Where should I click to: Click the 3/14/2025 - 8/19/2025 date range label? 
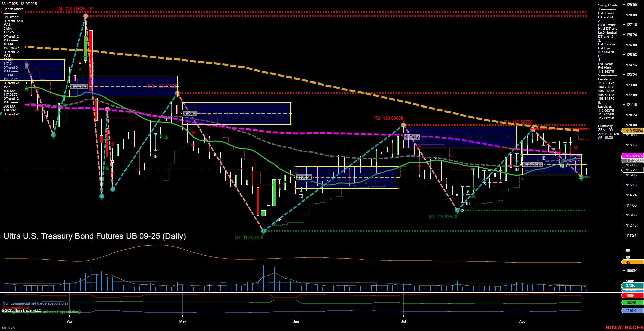20,4
